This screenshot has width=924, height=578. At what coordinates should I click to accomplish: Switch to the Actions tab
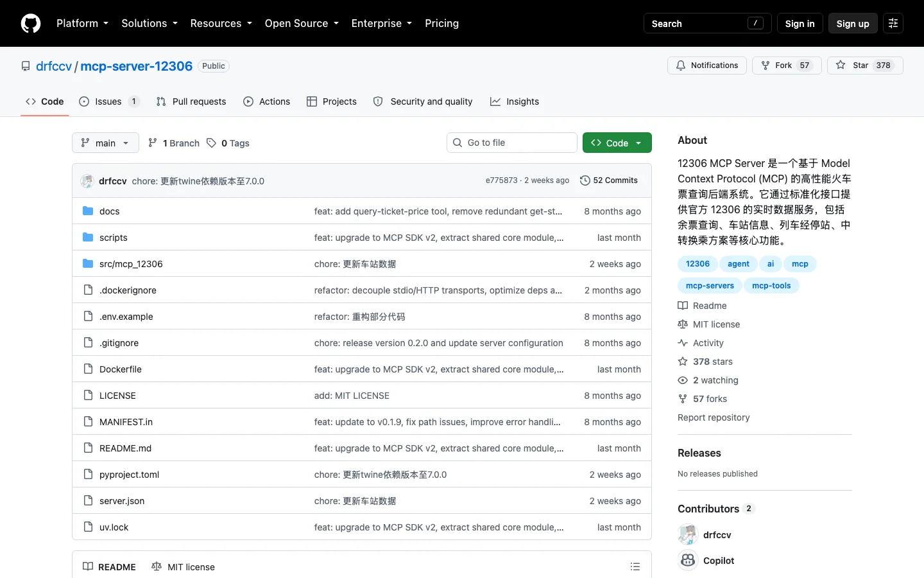pyautogui.click(x=267, y=101)
